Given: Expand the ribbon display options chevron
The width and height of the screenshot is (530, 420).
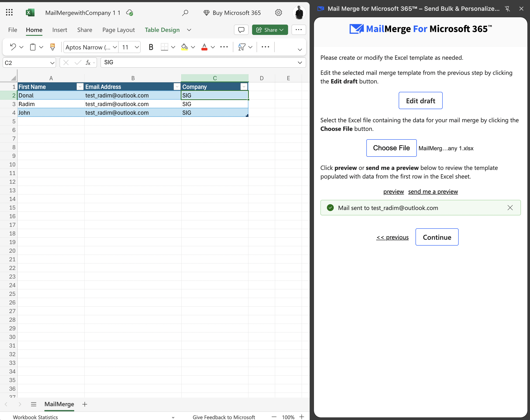Looking at the screenshot, I should (300, 49).
